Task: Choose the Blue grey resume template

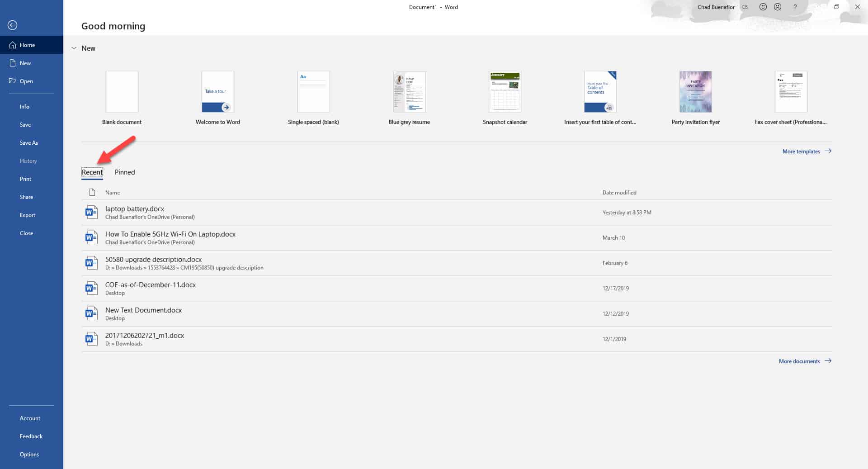Action: (x=409, y=92)
